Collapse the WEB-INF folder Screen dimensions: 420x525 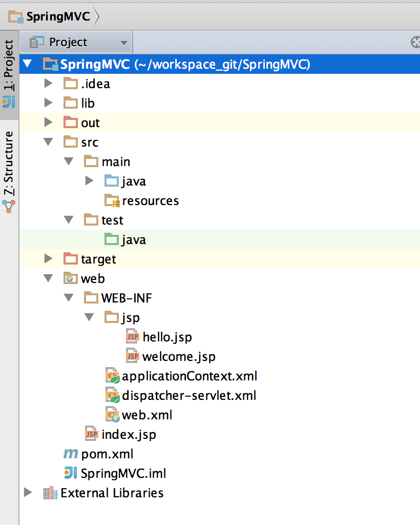coord(69,298)
